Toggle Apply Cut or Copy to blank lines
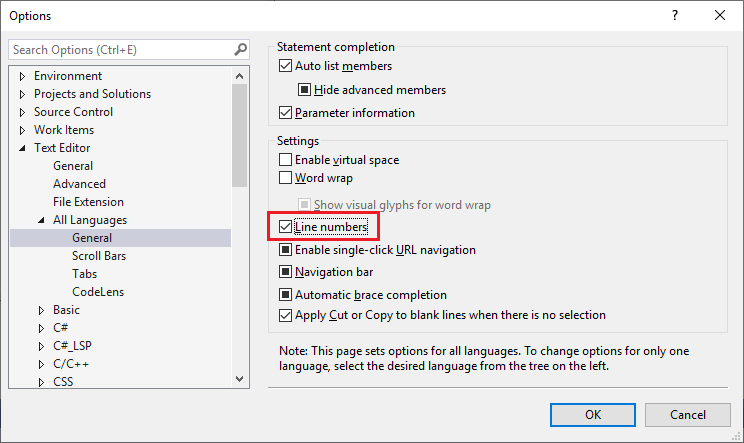 285,315
